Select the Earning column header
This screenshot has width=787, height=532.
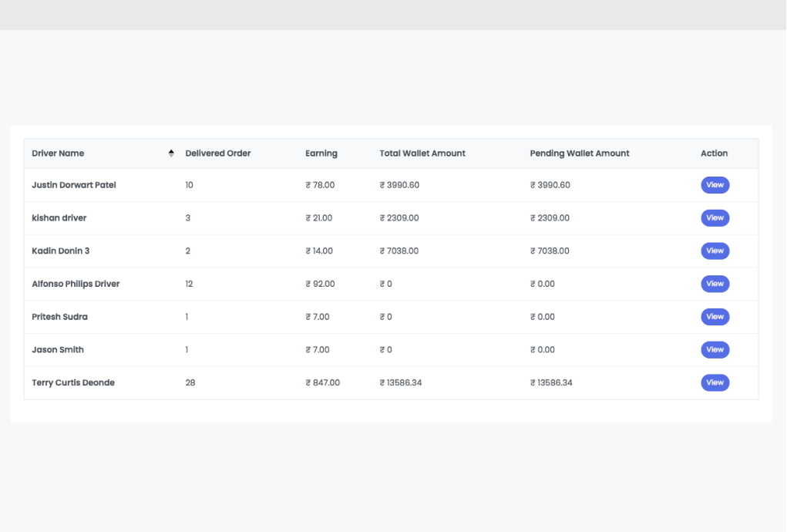[321, 153]
